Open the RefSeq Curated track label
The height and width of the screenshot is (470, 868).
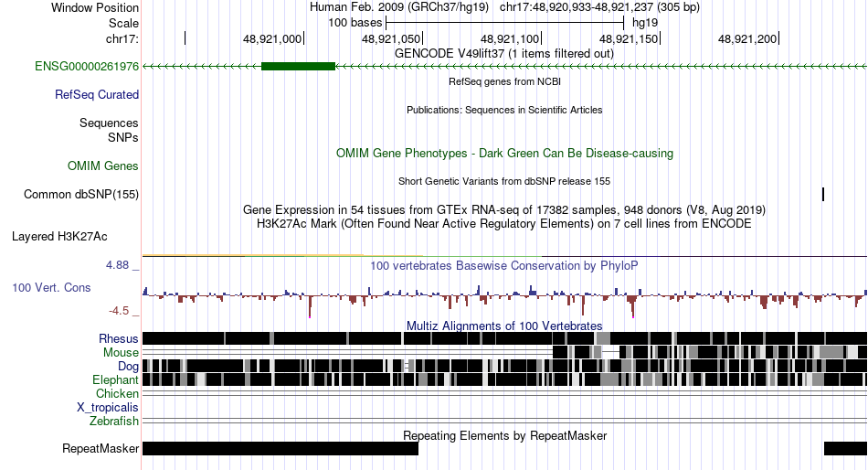click(97, 95)
